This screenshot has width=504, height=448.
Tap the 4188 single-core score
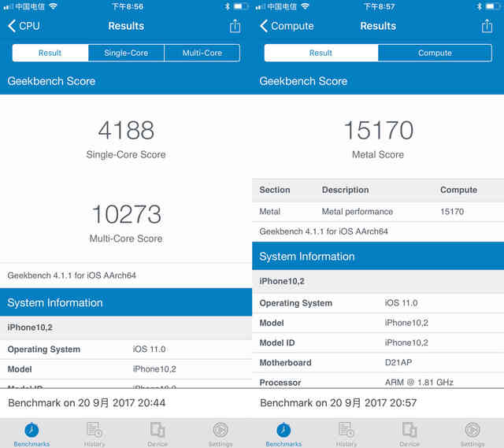tap(126, 130)
